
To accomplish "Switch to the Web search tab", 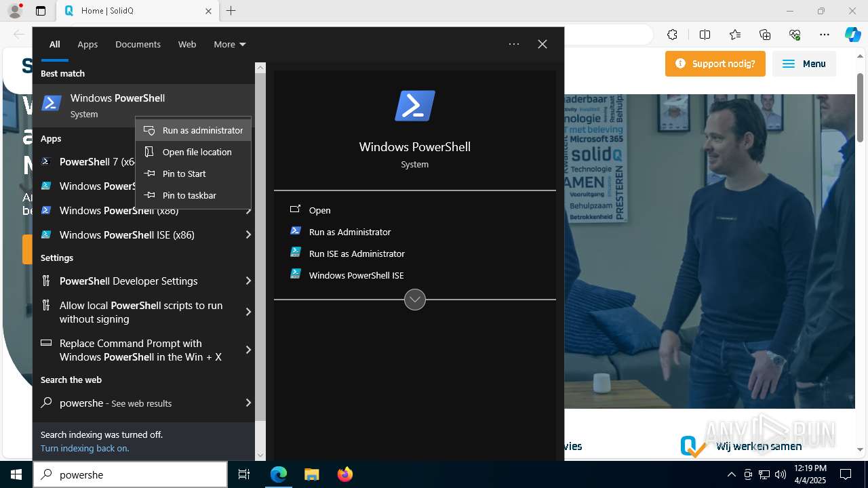I will click(x=187, y=44).
